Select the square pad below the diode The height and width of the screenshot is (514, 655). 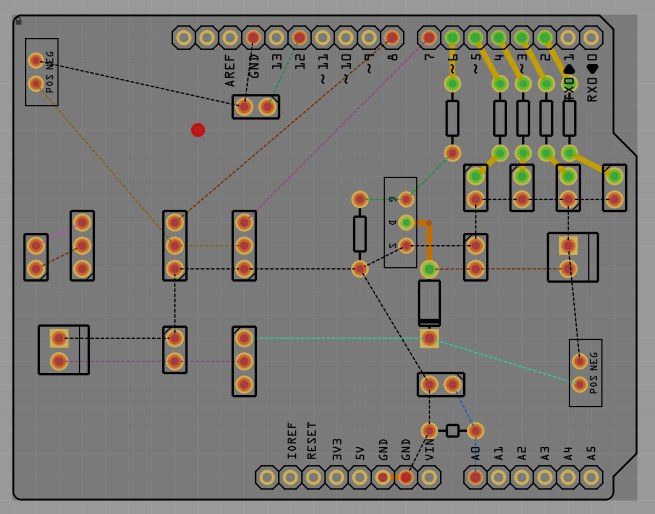pyautogui.click(x=429, y=338)
